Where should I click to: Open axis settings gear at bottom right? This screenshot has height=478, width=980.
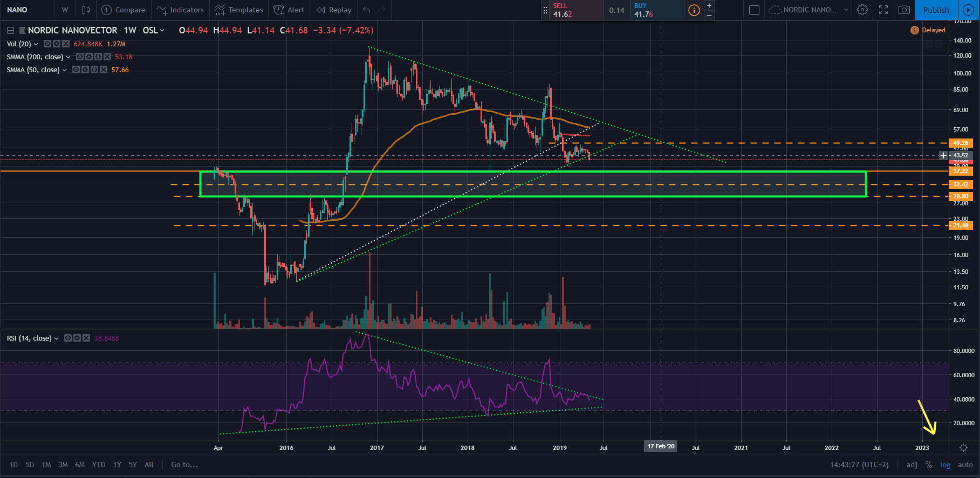pos(963,447)
